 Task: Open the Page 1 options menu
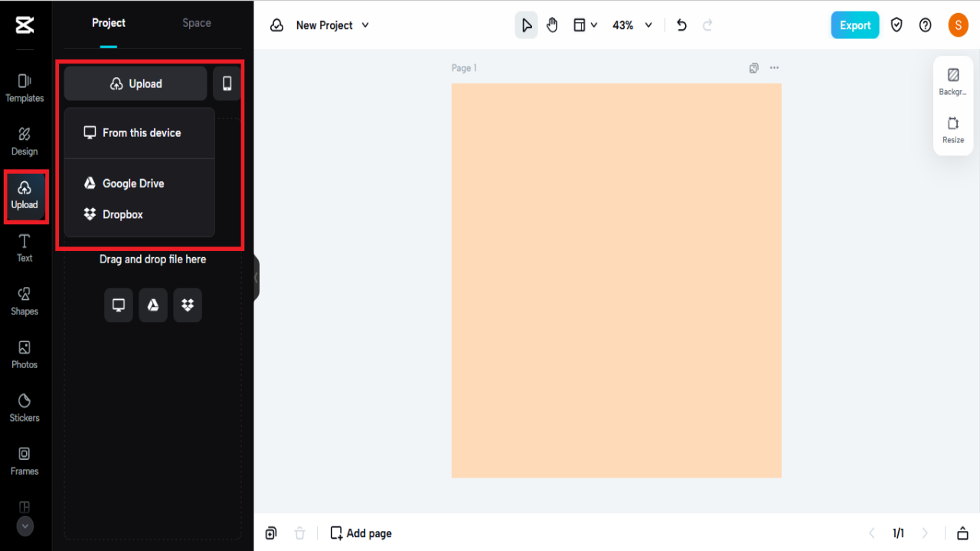774,68
